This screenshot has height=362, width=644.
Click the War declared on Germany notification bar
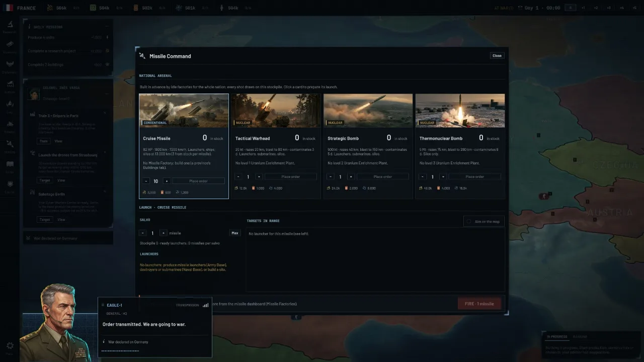coord(68,238)
